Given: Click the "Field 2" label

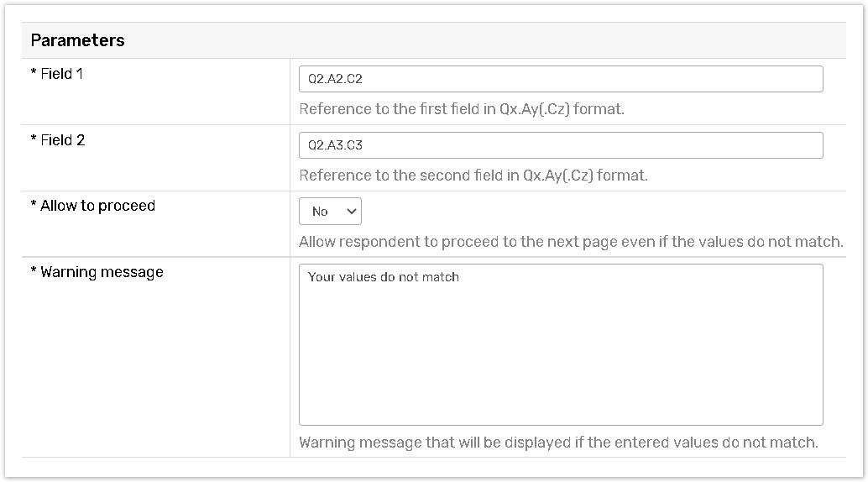Looking at the screenshot, I should point(63,140).
